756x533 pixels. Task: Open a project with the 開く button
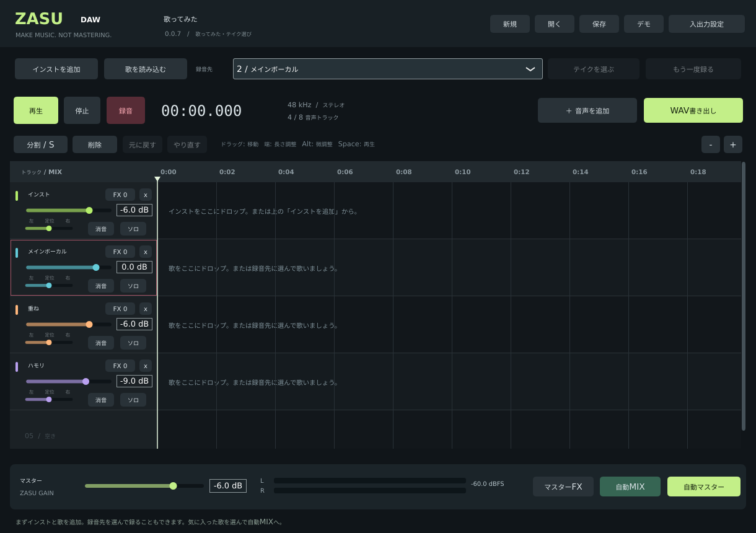click(555, 24)
